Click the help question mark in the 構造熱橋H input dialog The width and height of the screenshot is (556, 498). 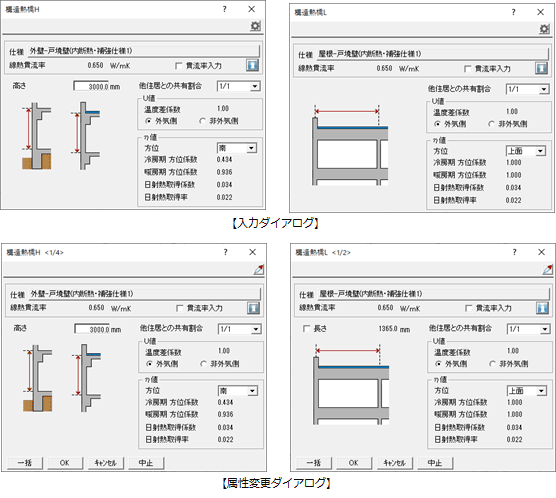pos(224,9)
